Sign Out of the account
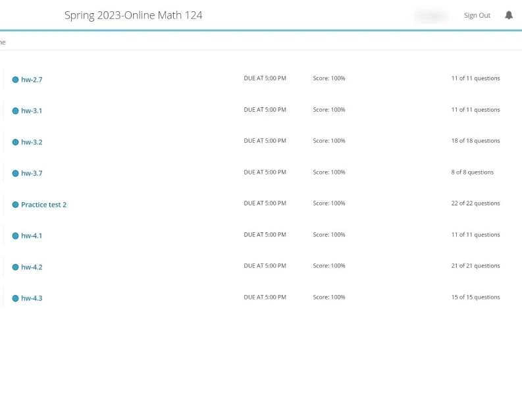The width and height of the screenshot is (522, 420). click(x=477, y=16)
